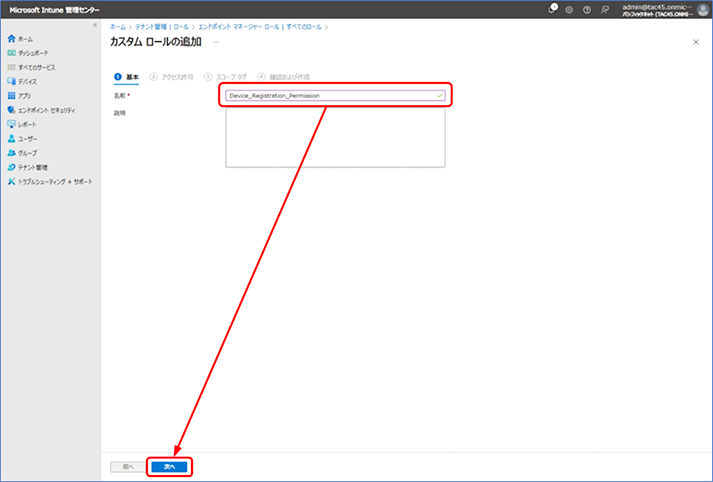This screenshot has height=482, width=713.
Task: Click ホーム in the breadcrumb
Action: 117,27
